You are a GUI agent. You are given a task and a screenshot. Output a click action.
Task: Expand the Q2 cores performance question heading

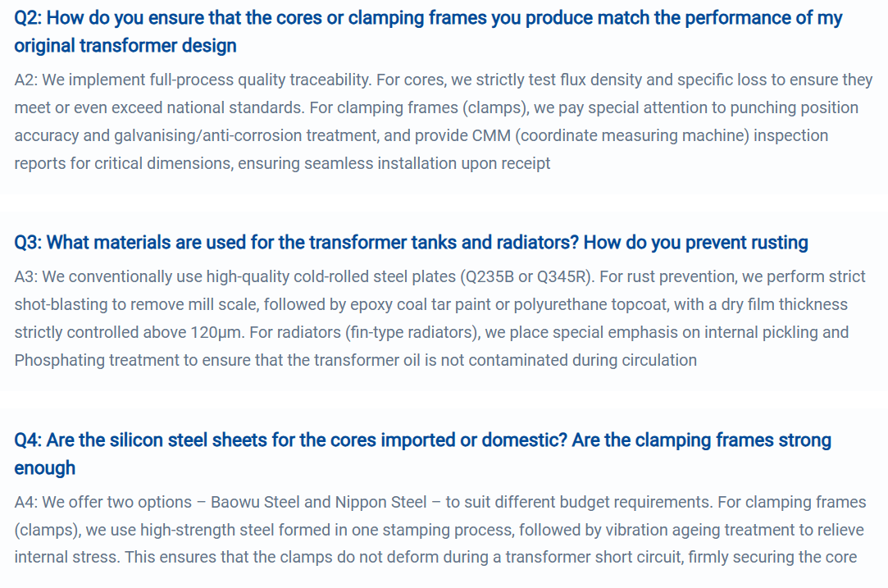pyautogui.click(x=428, y=32)
